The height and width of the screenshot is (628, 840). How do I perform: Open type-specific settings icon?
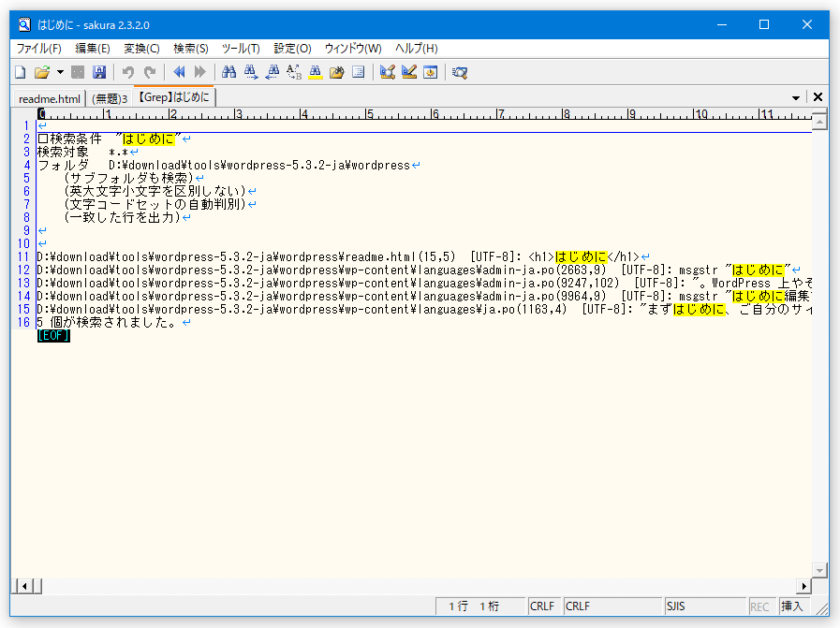[388, 72]
